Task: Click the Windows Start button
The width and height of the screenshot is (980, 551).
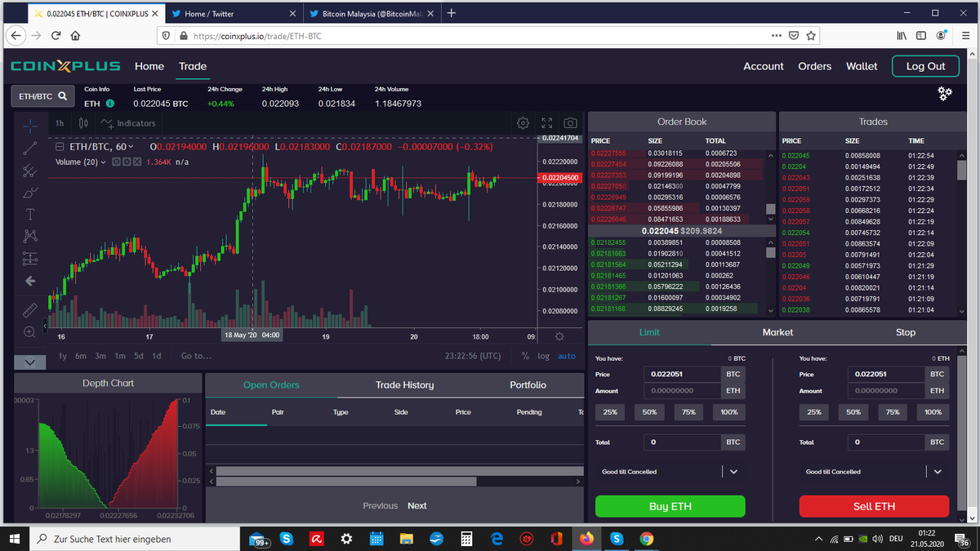Action: tap(15, 539)
